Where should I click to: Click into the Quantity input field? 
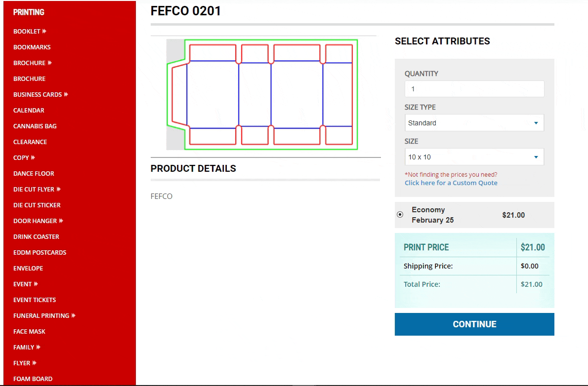click(474, 89)
